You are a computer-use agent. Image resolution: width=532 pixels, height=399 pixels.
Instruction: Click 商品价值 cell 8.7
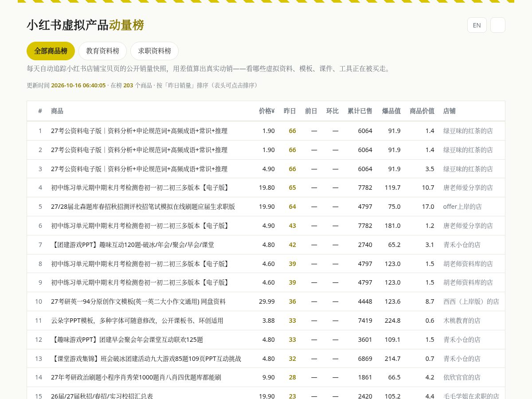[430, 301]
